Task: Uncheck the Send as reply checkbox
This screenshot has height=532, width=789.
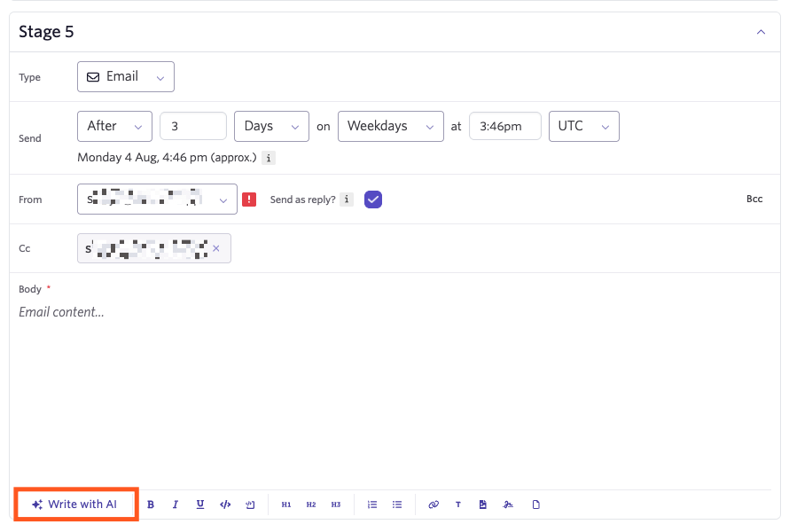Action: (373, 199)
